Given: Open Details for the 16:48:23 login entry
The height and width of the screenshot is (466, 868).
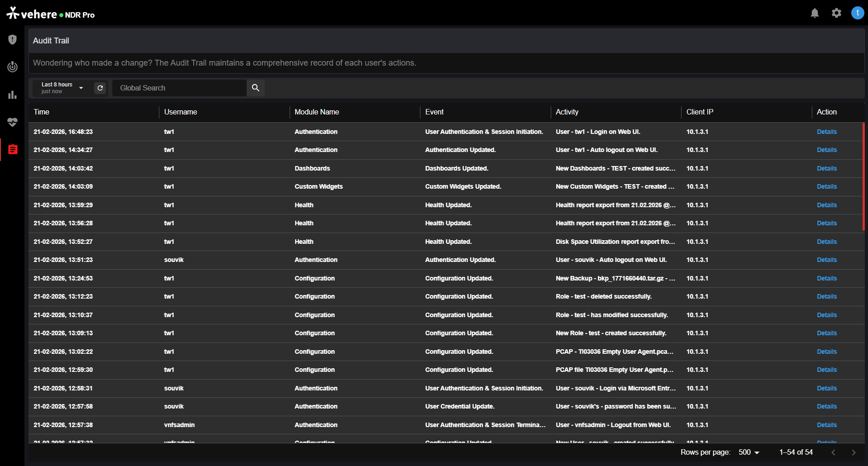Looking at the screenshot, I should [x=827, y=132].
